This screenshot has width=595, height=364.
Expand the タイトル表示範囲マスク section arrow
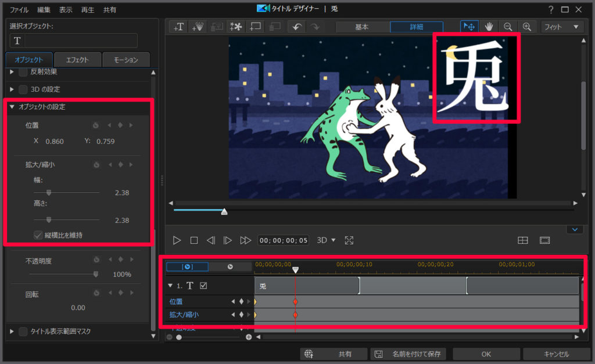pos(12,331)
